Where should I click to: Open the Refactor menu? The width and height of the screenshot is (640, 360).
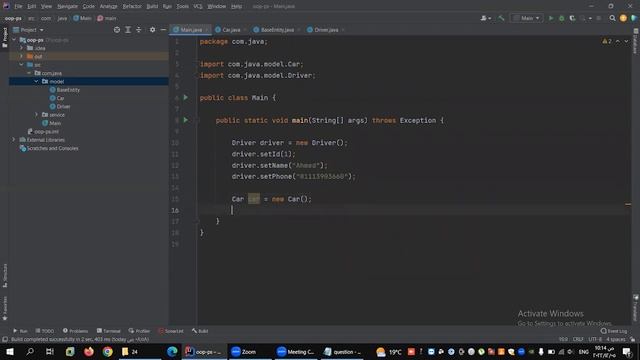tap(132, 6)
